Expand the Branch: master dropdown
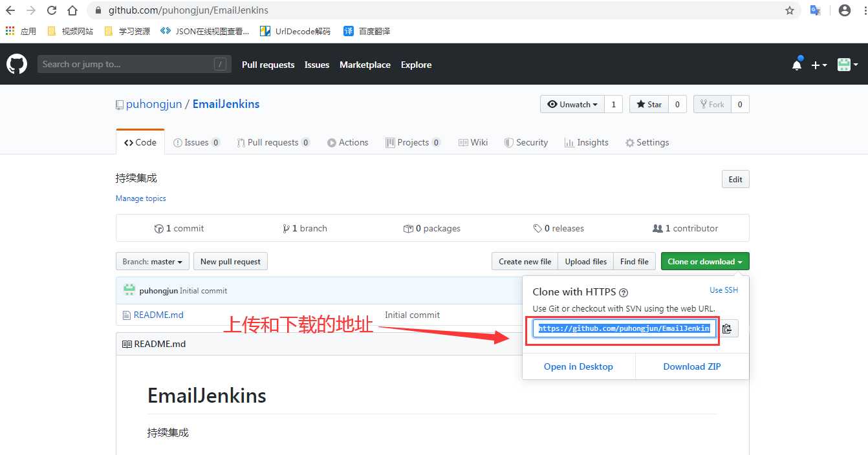Screen dimensions: 868x455 (x=153, y=261)
